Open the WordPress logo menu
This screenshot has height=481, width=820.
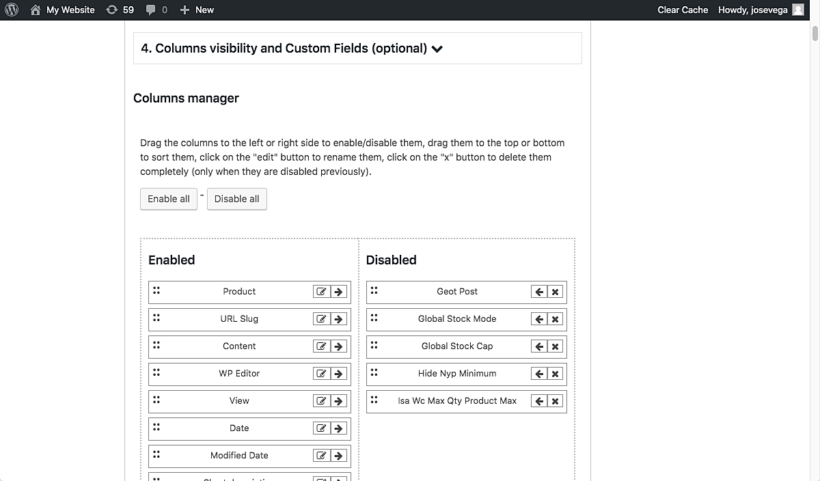12,9
